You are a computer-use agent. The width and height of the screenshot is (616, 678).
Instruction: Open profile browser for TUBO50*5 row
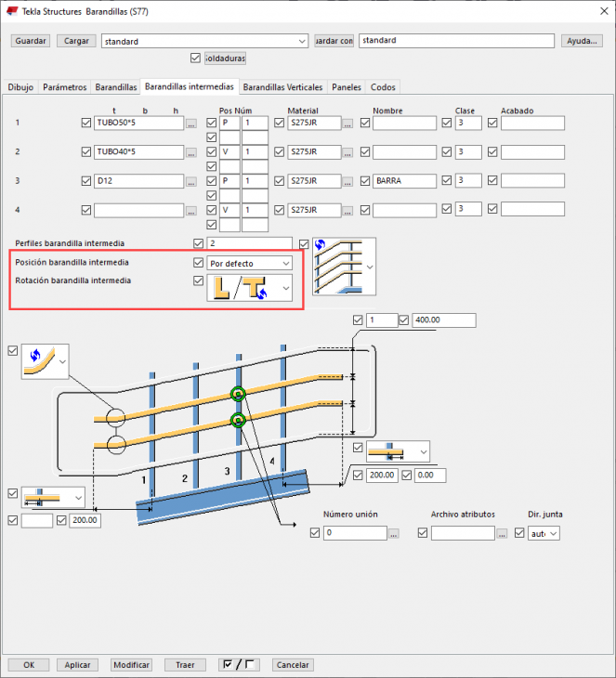(x=190, y=124)
